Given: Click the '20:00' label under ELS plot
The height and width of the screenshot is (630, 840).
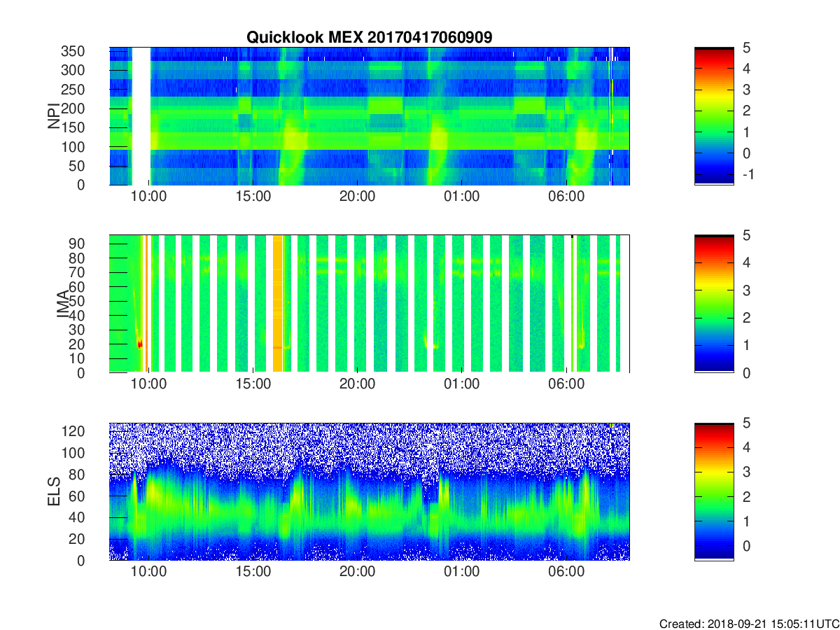Looking at the screenshot, I should click(357, 572).
